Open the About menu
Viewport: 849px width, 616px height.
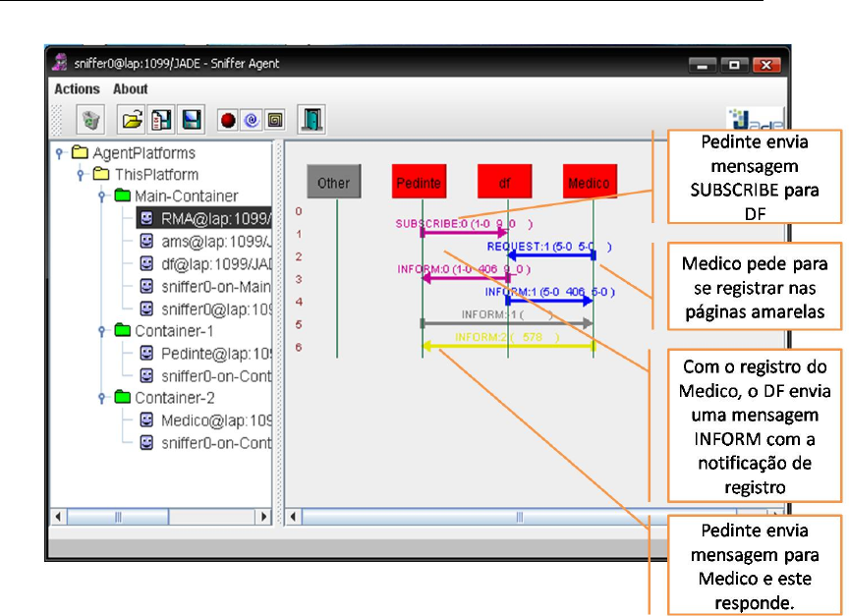tap(130, 88)
